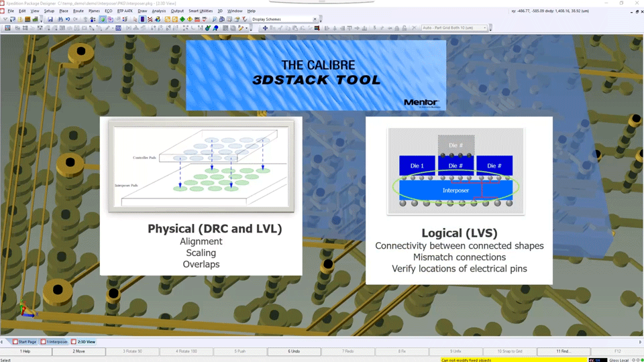Click the Redo arrow icon in toolbar
Image resolution: width=644 pixels, height=362 pixels.
tap(75, 19)
